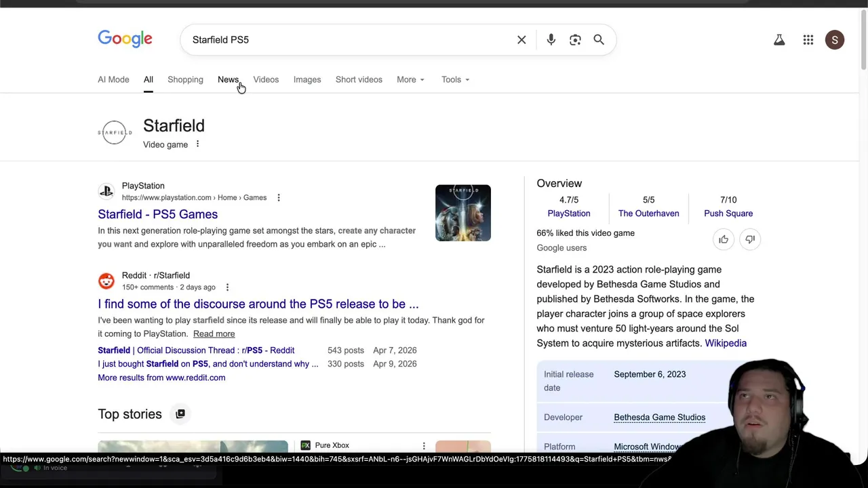
Task: Click the Reddit site favicon
Action: (x=106, y=281)
